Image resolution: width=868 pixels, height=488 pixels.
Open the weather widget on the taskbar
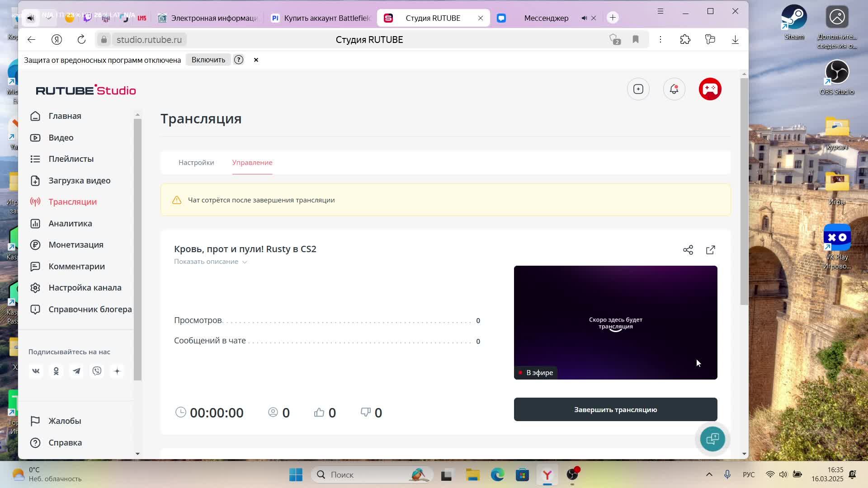47,474
